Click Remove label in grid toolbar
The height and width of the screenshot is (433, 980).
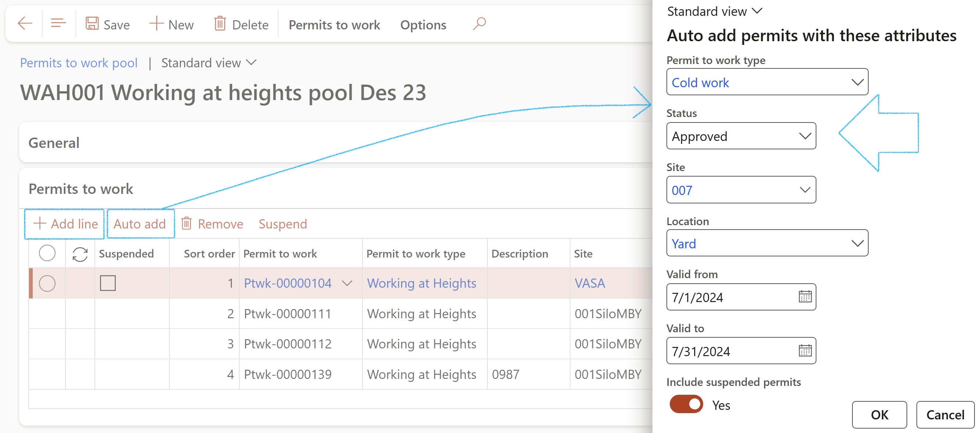coord(220,224)
